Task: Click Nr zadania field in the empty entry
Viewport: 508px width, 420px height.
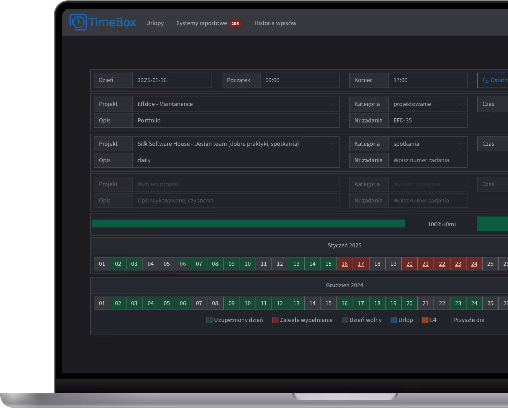Action: [428, 201]
